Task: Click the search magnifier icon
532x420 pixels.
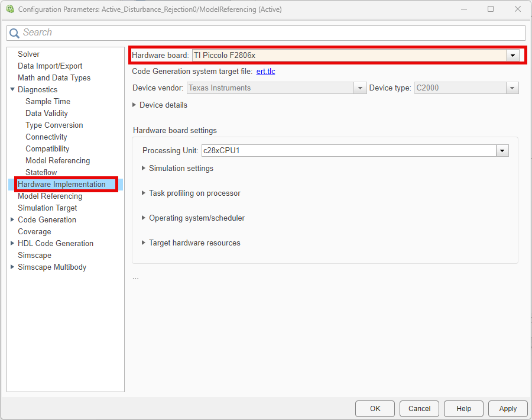Action: coord(14,33)
